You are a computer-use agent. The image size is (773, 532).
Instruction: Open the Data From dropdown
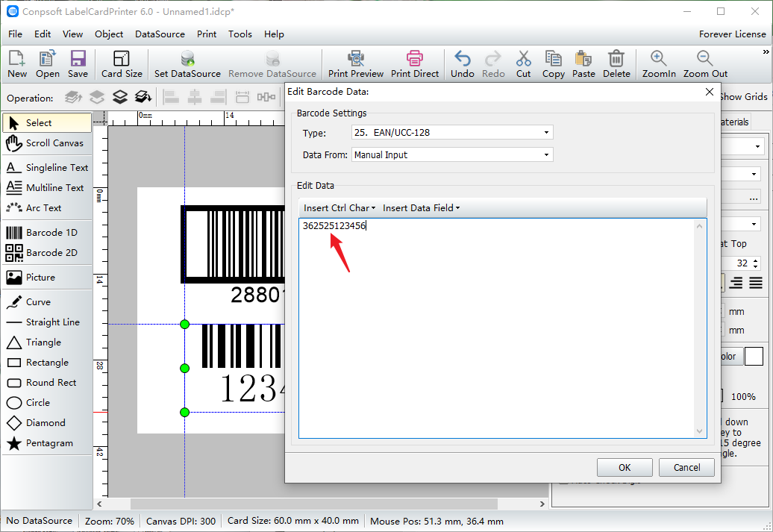click(x=452, y=154)
